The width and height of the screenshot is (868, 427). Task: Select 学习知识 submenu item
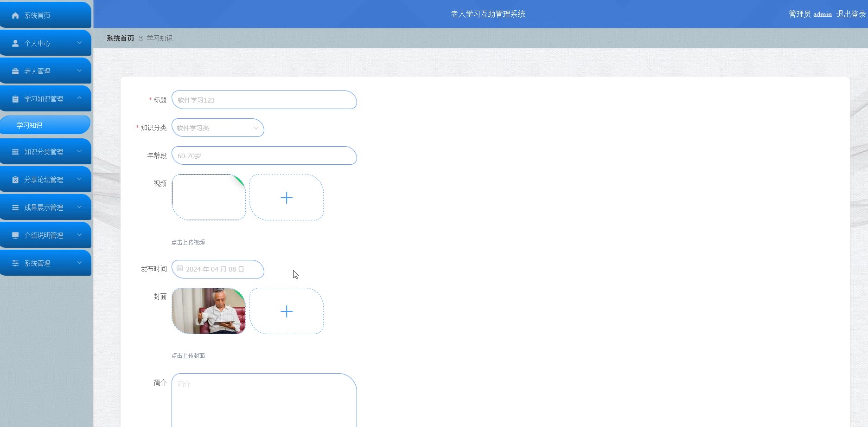[x=45, y=125]
